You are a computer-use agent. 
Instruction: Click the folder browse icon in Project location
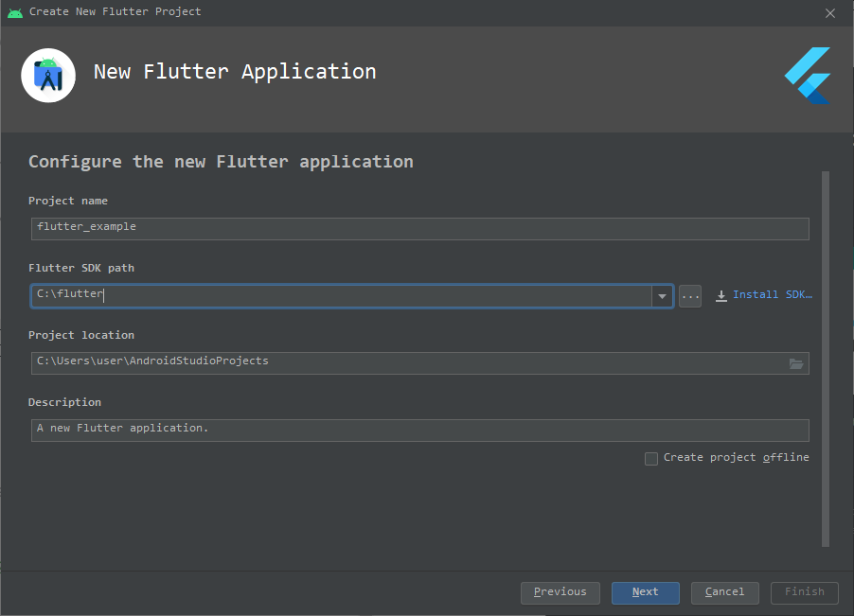click(795, 363)
